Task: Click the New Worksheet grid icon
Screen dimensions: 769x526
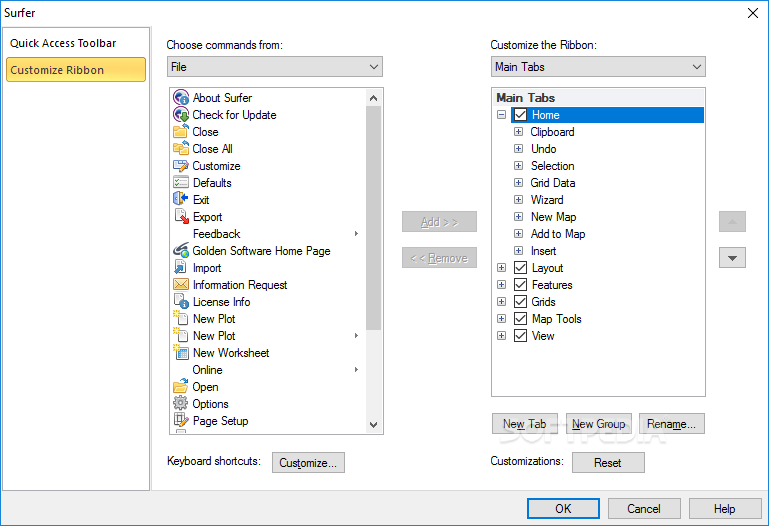Action: [x=181, y=352]
